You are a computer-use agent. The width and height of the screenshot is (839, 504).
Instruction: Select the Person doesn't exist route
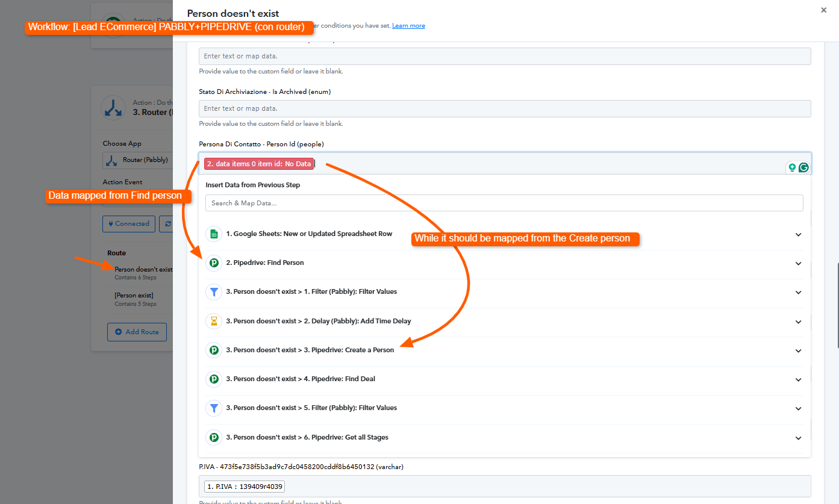coord(143,269)
